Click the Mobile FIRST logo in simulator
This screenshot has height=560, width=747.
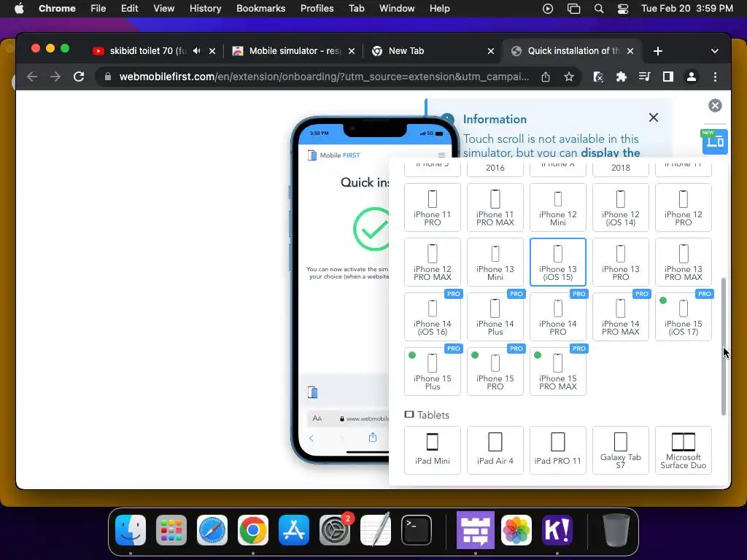334,155
